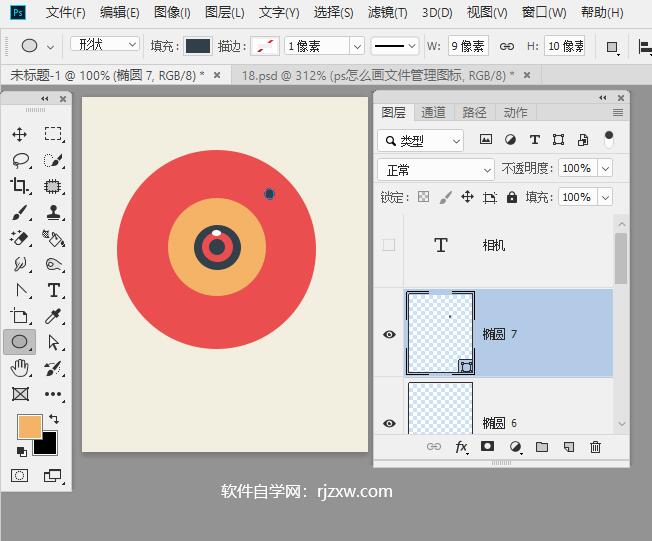
Task: Select the Rectangular Marquee tool
Action: (53, 134)
